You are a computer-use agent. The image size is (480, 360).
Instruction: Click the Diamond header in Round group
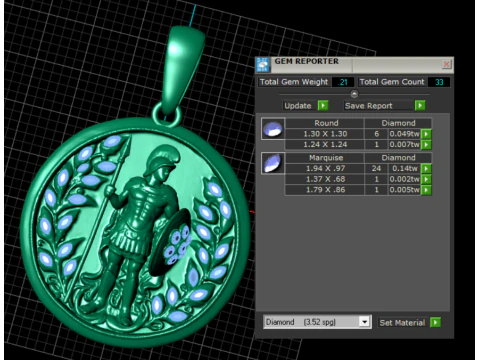pos(398,123)
